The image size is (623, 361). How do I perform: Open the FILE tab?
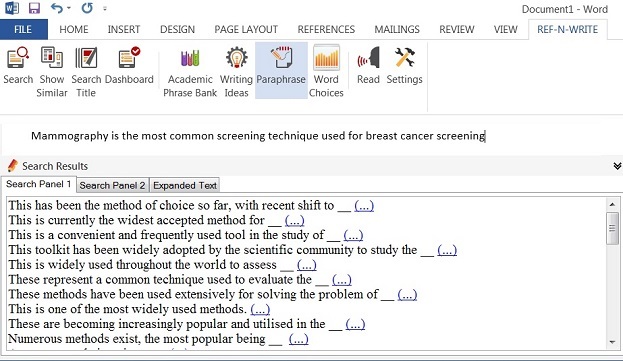(23, 29)
